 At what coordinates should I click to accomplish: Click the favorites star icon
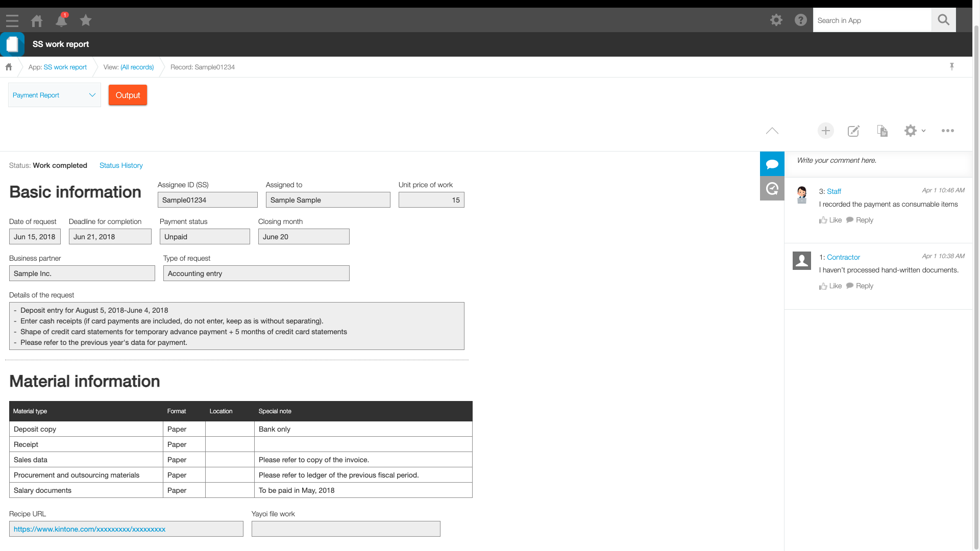pos(86,20)
